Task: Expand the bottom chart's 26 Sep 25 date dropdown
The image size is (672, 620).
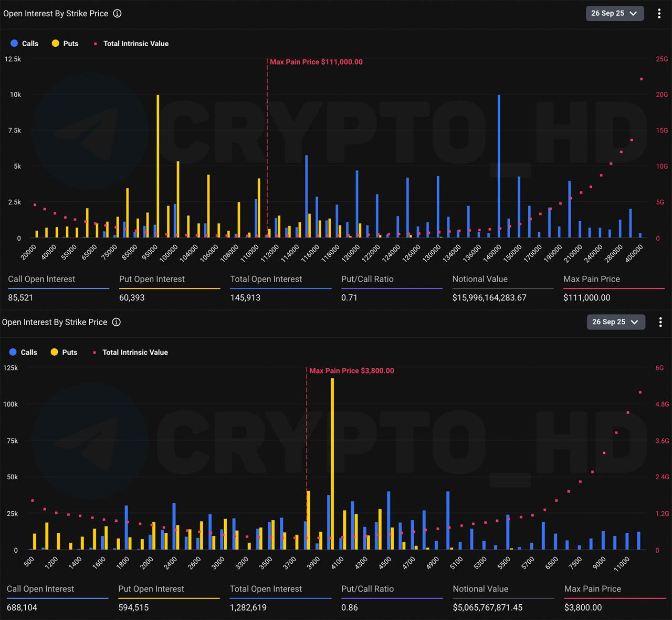Action: point(615,322)
